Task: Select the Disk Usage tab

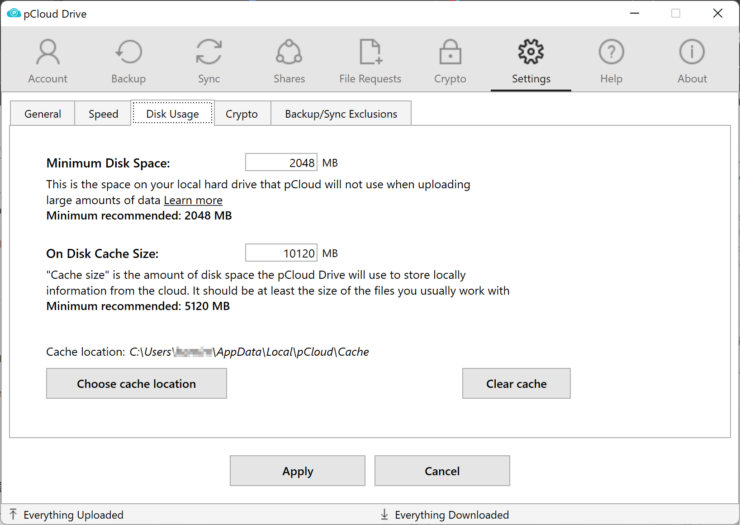Action: point(172,114)
